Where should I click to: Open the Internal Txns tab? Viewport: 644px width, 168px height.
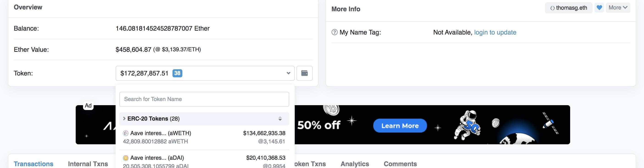88,164
